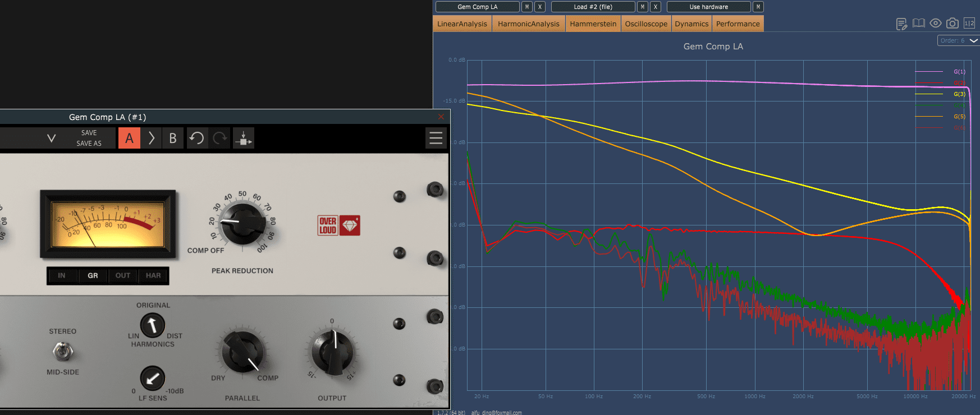The height and width of the screenshot is (415, 980).
Task: Click the 1|2 comparison icon
Action: pyautogui.click(x=969, y=23)
